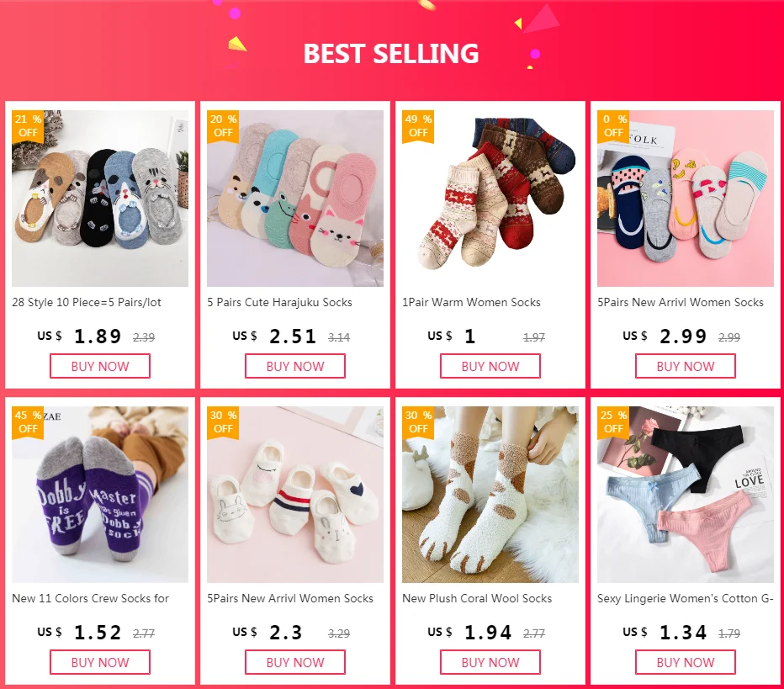Open the Cotton G-string lingerie image
784x689 pixels.
686,495
